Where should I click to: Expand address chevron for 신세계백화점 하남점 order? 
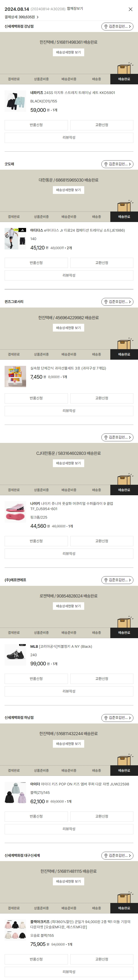pyautogui.click(x=130, y=718)
